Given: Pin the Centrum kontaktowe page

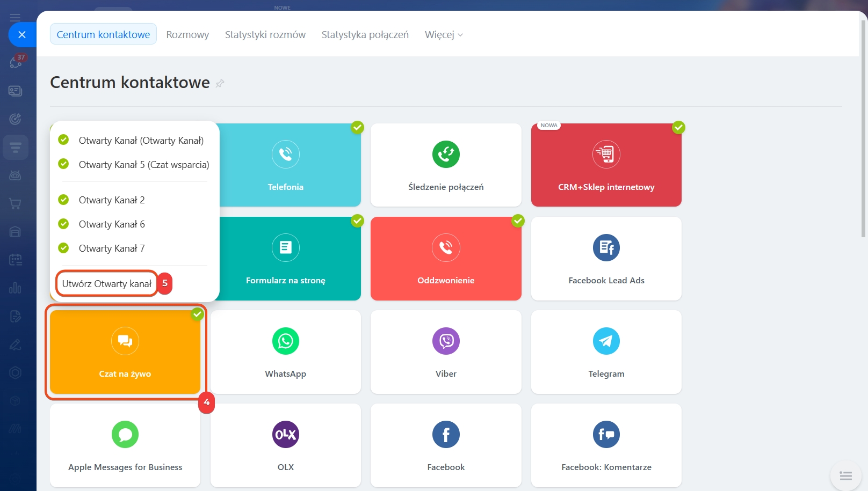Looking at the screenshot, I should pos(220,83).
